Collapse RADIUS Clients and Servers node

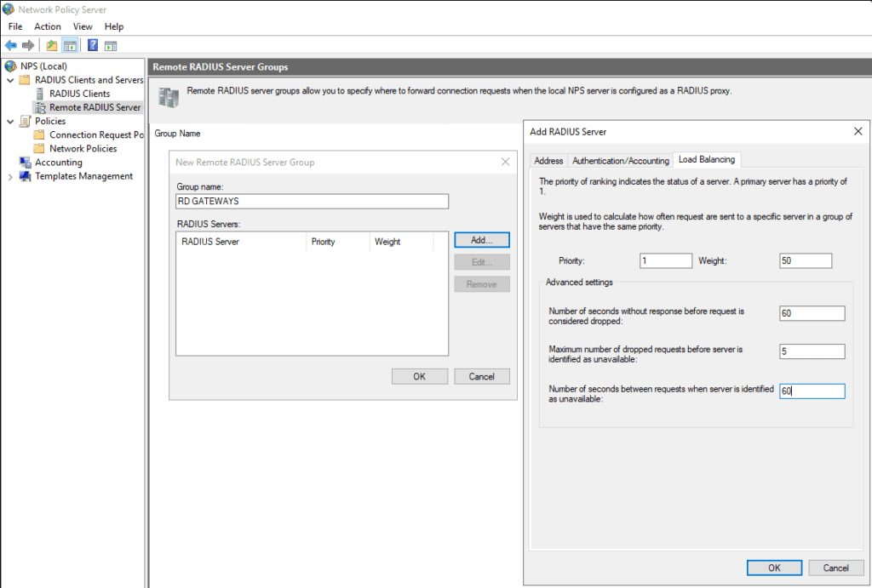coord(10,80)
